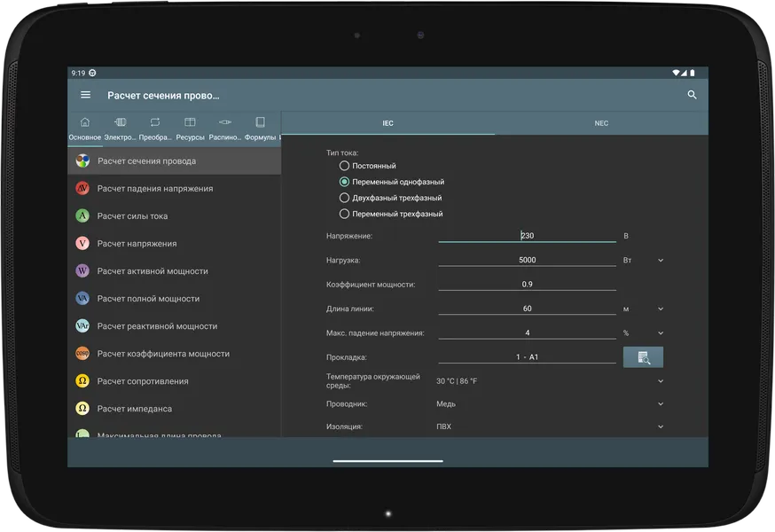Open Расчет сечения провода item
This screenshot has width=775, height=532.
[175, 160]
